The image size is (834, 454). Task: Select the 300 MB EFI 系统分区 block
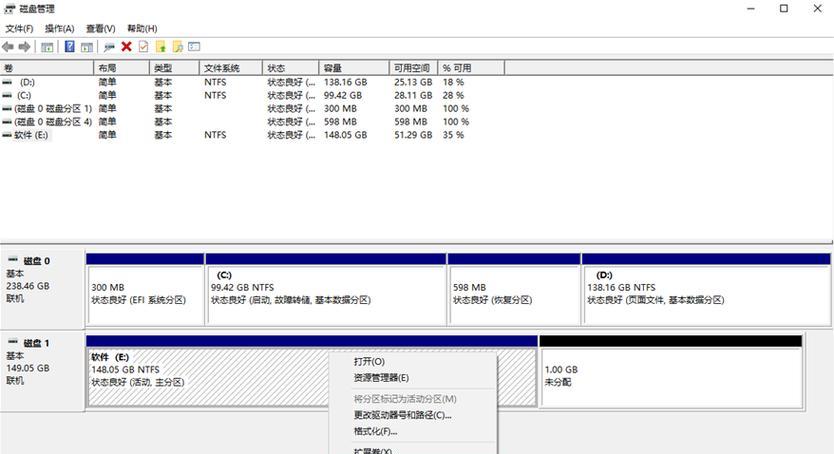tap(145, 289)
